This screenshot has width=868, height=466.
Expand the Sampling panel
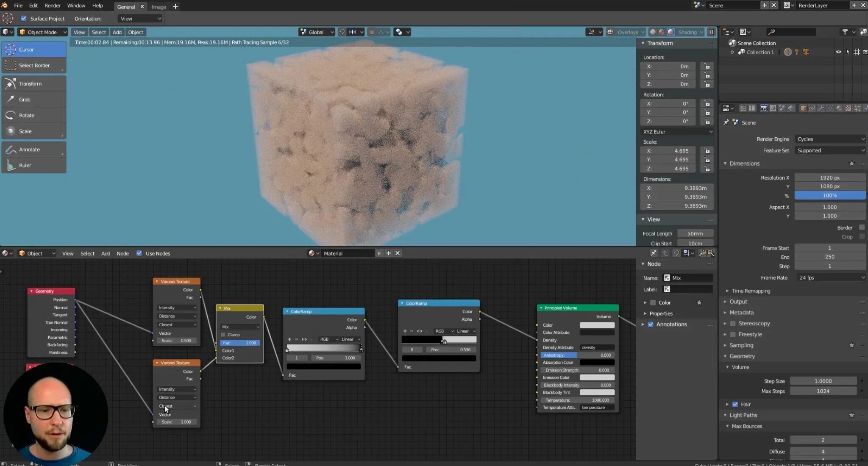(741, 345)
